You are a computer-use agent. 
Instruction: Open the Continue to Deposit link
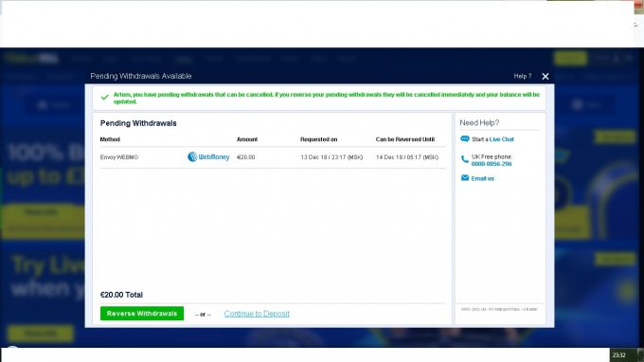[x=257, y=314]
